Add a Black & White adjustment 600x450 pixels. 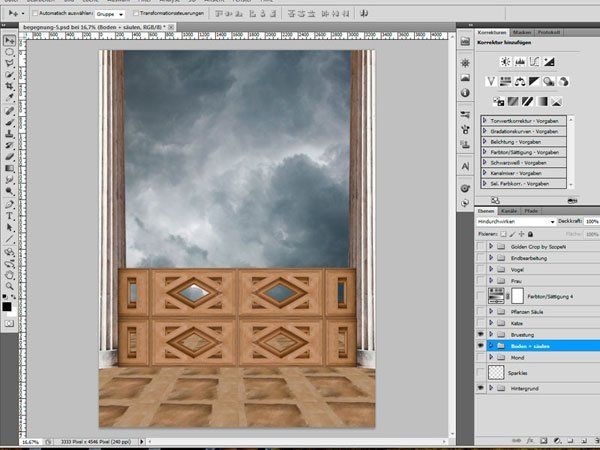(x=534, y=82)
